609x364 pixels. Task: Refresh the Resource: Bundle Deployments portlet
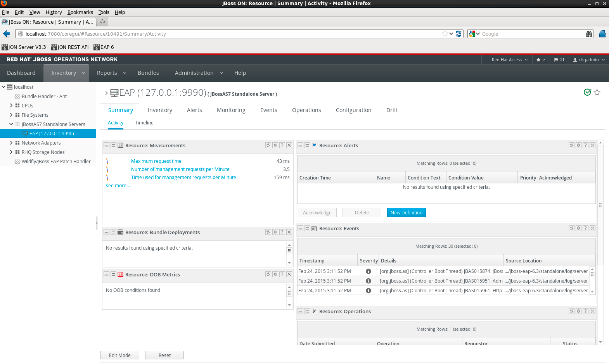tap(268, 232)
